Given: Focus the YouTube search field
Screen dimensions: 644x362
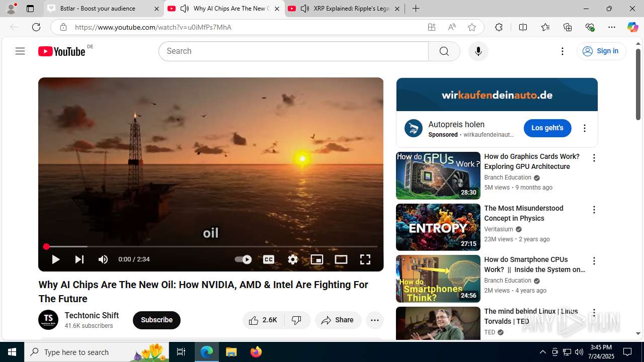Looking at the screenshot, I should [x=293, y=51].
